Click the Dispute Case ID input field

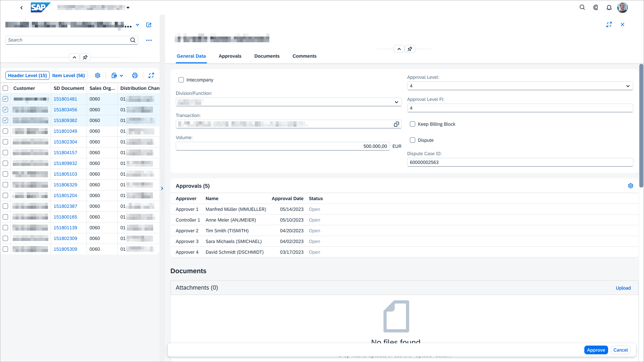click(x=520, y=162)
